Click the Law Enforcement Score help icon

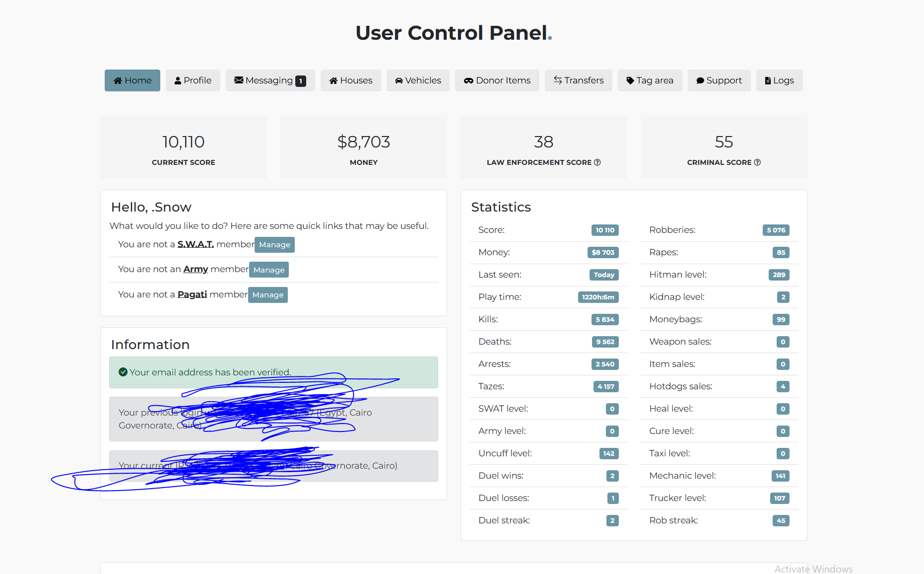point(597,162)
